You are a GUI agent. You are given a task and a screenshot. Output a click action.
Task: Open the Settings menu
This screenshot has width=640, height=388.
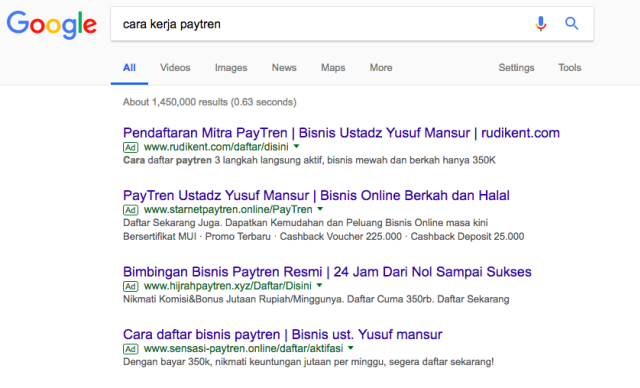click(516, 68)
